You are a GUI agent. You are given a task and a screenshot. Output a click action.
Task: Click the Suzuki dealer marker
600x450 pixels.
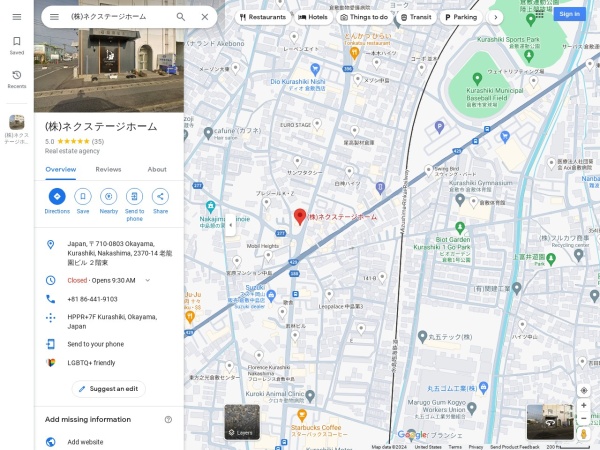coord(271,295)
